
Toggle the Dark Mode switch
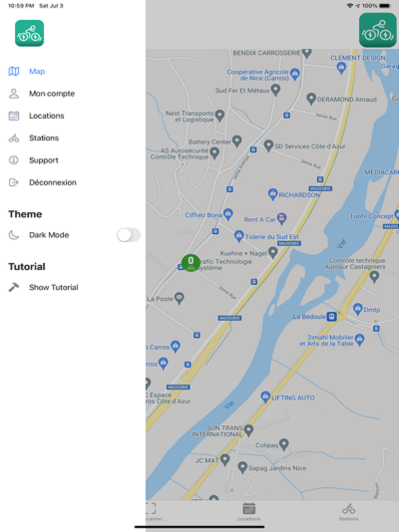(x=128, y=235)
